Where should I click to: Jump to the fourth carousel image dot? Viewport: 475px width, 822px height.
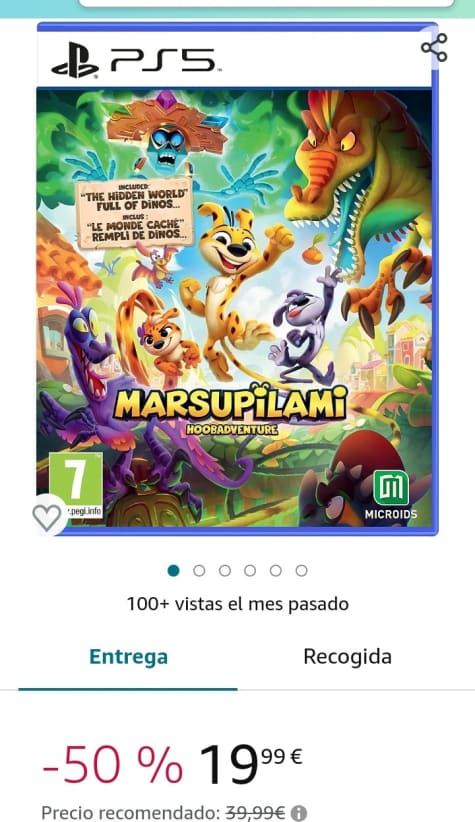pyautogui.click(x=250, y=570)
